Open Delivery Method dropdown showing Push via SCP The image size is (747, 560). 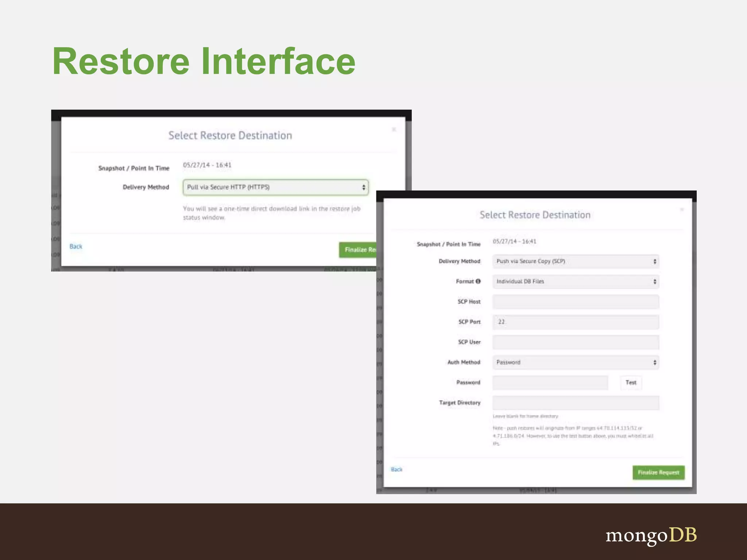click(576, 261)
